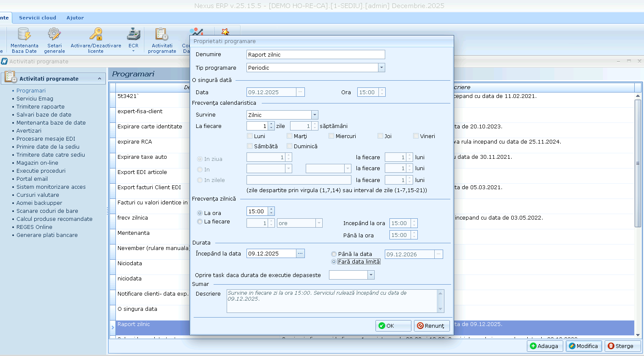Image resolution: width=644 pixels, height=356 pixels.
Task: Open the Survine frequency dropdown
Action: (x=315, y=115)
